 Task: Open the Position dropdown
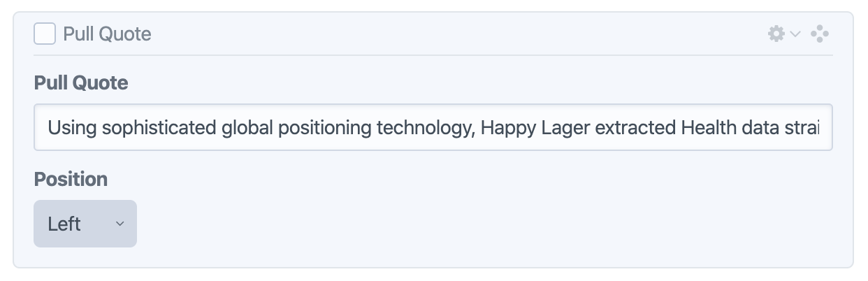[85, 224]
